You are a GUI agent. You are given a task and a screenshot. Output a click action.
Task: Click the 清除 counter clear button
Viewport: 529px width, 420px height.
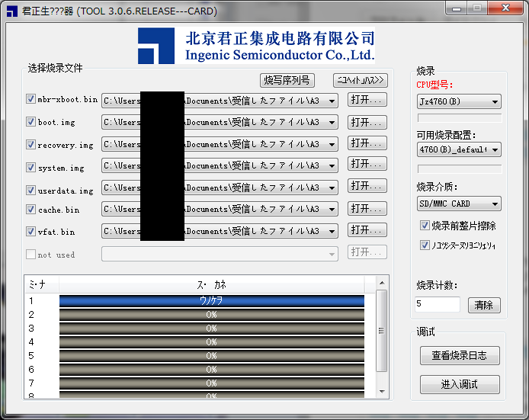484,306
